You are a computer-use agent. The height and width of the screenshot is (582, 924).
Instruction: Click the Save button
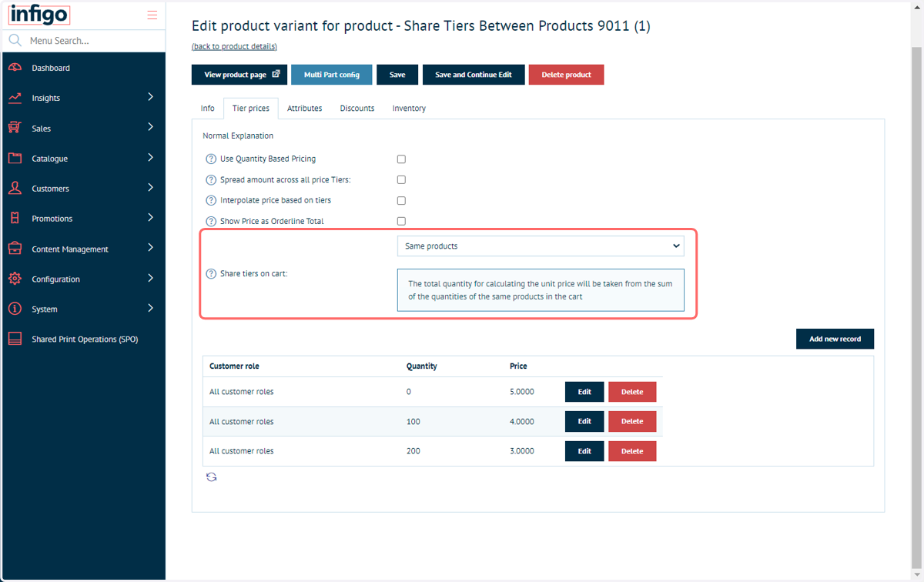point(397,75)
